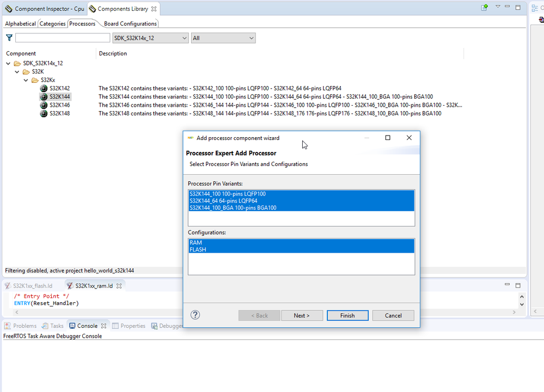Image resolution: width=544 pixels, height=392 pixels.
Task: Switch to the Processors tab
Action: tap(82, 23)
